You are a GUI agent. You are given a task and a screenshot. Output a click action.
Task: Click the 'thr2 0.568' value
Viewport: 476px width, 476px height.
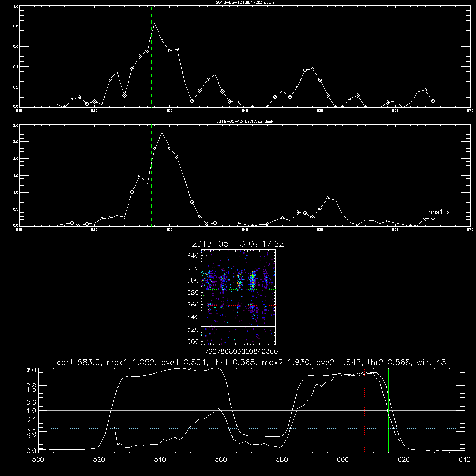(389, 362)
